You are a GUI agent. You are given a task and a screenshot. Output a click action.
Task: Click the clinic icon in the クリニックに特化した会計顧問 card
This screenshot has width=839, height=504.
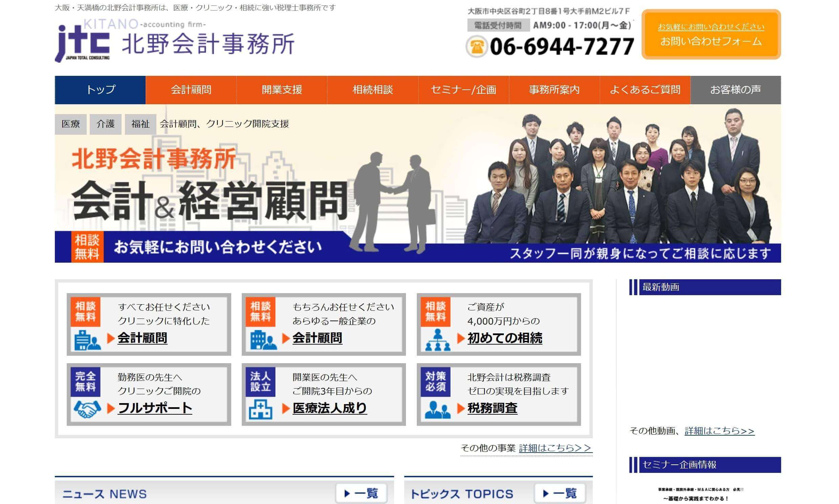pos(87,340)
